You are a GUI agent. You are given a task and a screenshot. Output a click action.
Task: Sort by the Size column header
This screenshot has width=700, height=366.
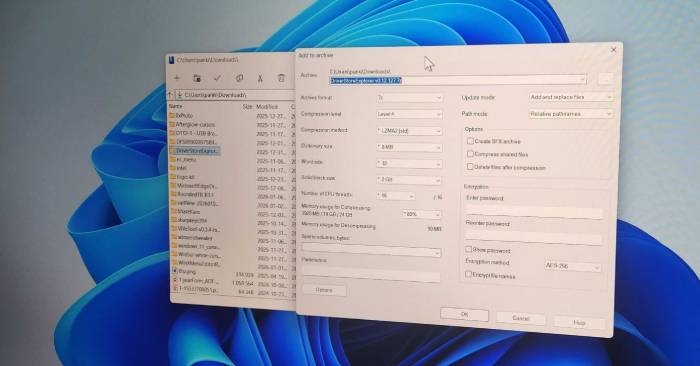248,107
